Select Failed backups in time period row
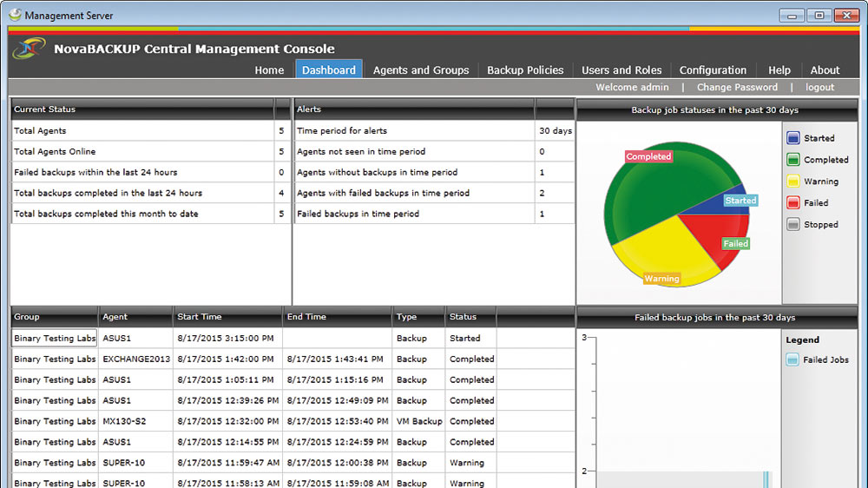Viewport: 868px width, 488px height. click(434, 214)
